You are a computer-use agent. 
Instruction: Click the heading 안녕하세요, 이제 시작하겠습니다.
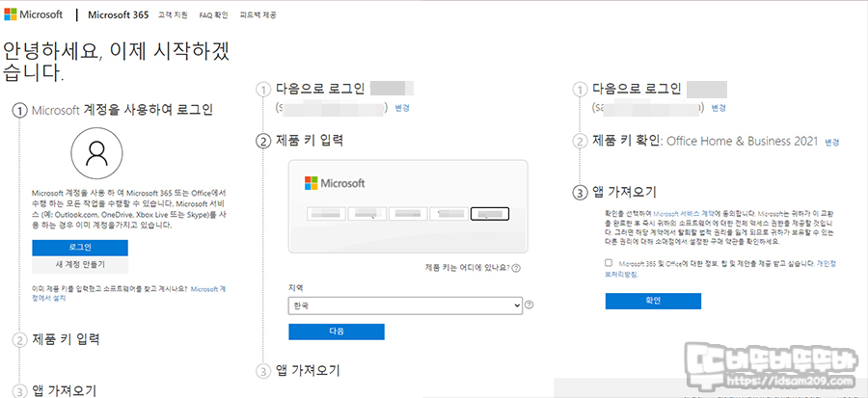tap(117, 62)
